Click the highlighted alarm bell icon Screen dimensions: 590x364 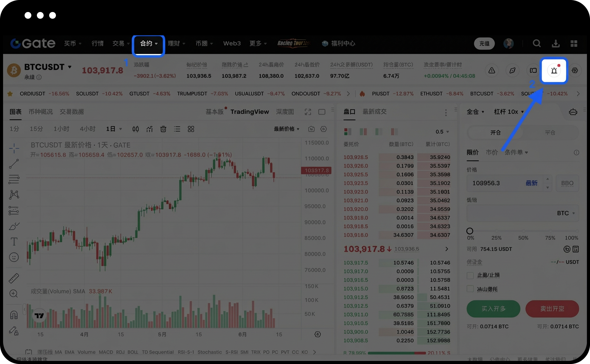click(x=554, y=71)
